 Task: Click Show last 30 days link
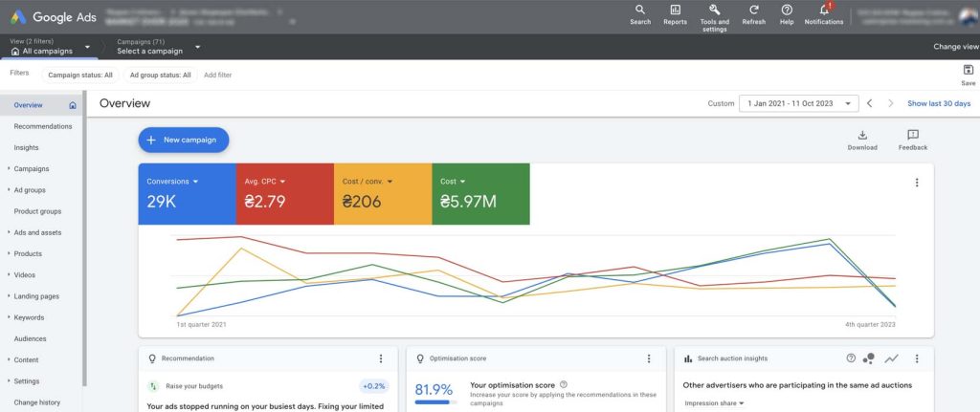pyautogui.click(x=938, y=103)
